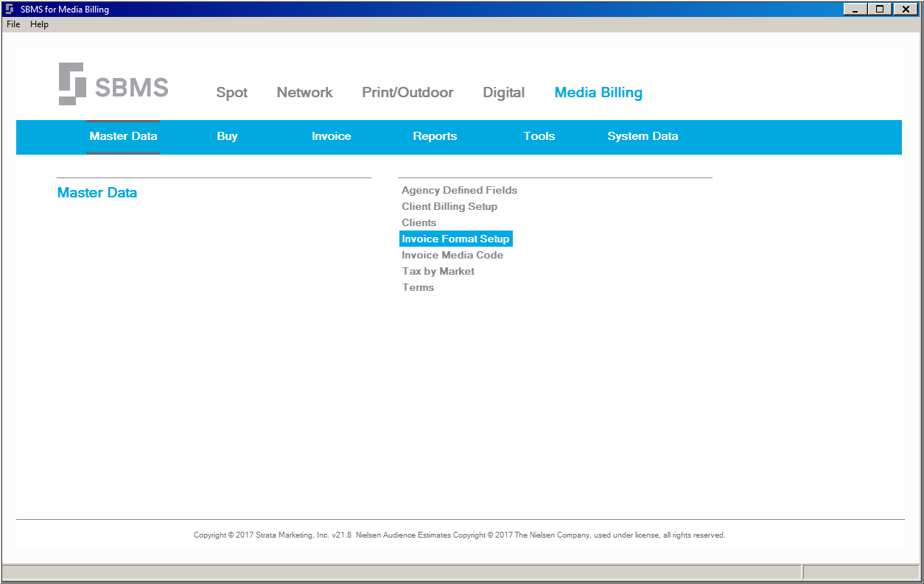Open the Reports tab
This screenshot has width=924, height=584.
(435, 136)
